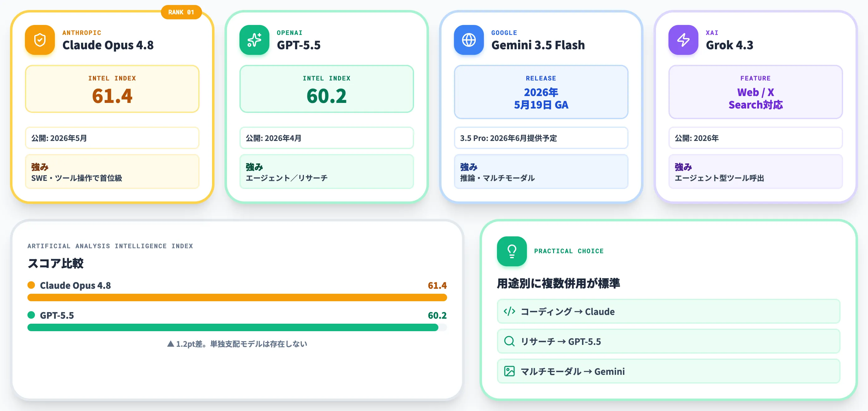Click the 61.4 Intel Index value box

point(112,89)
